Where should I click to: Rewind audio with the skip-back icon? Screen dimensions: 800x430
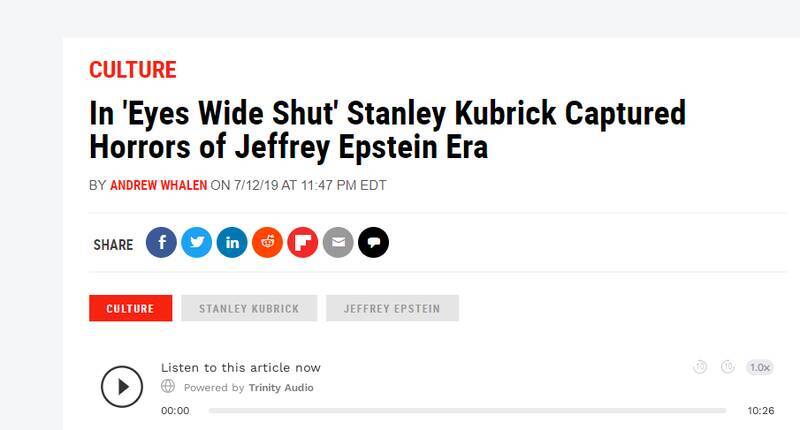point(700,367)
